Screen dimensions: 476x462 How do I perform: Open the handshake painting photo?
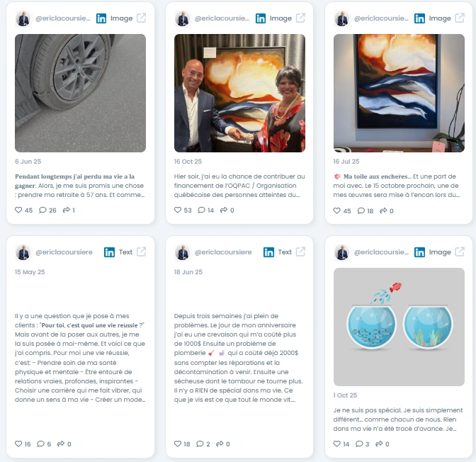tap(239, 93)
